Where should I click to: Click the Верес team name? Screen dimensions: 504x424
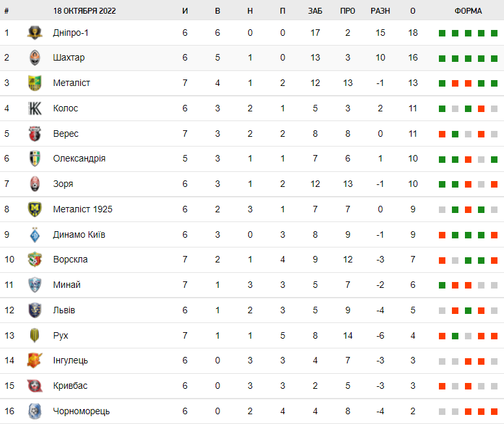66,134
